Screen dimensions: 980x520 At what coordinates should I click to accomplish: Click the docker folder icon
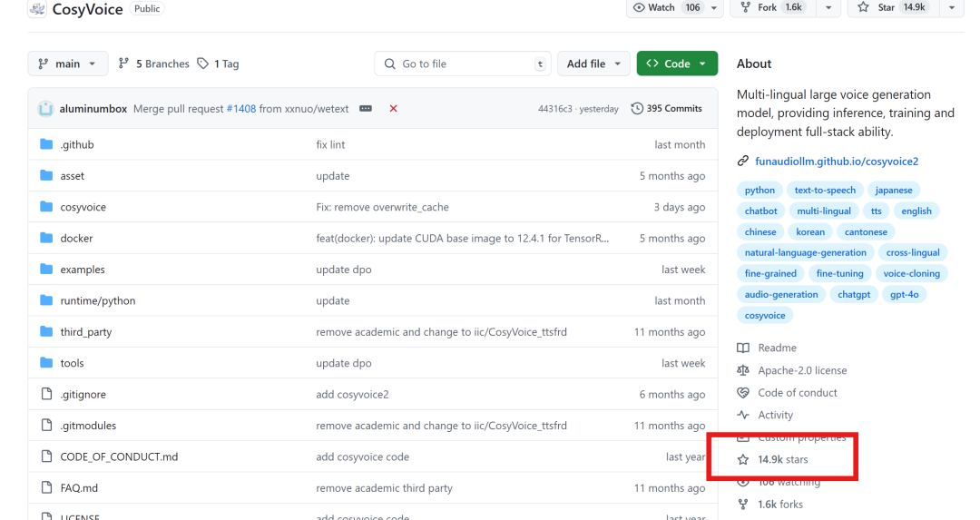(x=46, y=238)
